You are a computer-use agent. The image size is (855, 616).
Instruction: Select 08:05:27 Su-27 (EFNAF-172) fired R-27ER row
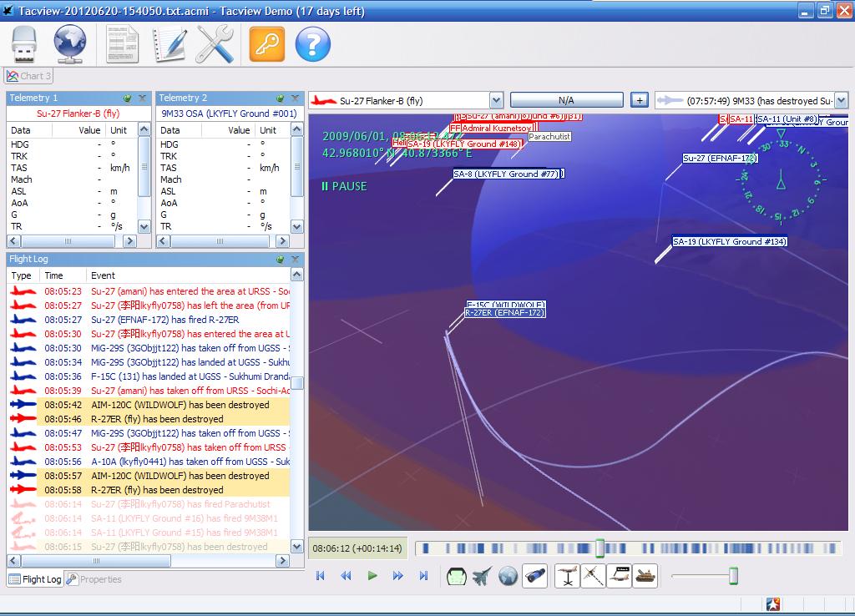(149, 320)
